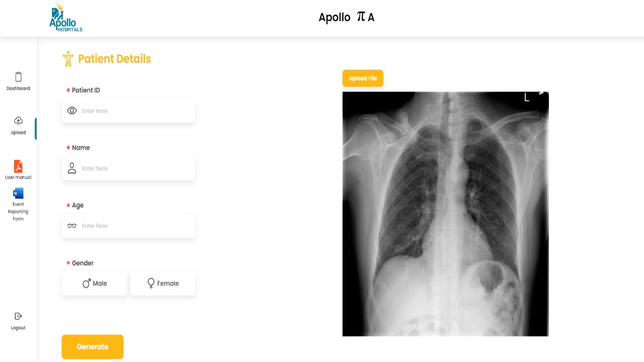This screenshot has height=362, width=644.
Task: Click the Upload File button
Action: pyautogui.click(x=363, y=78)
